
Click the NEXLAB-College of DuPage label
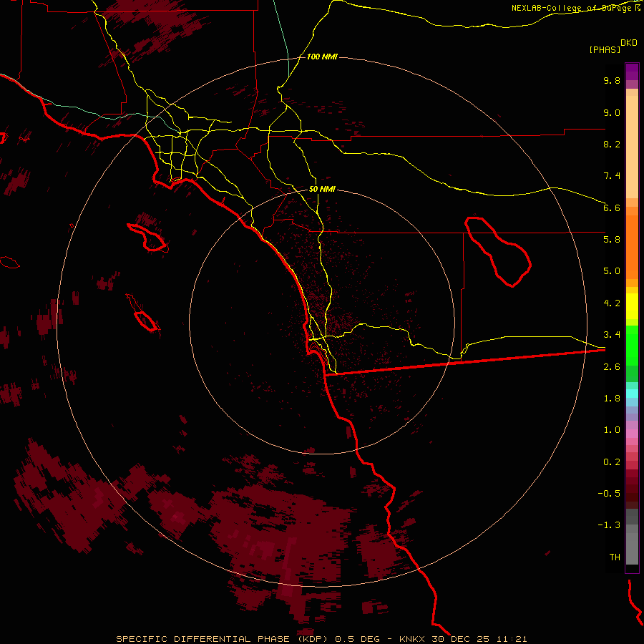click(x=571, y=8)
